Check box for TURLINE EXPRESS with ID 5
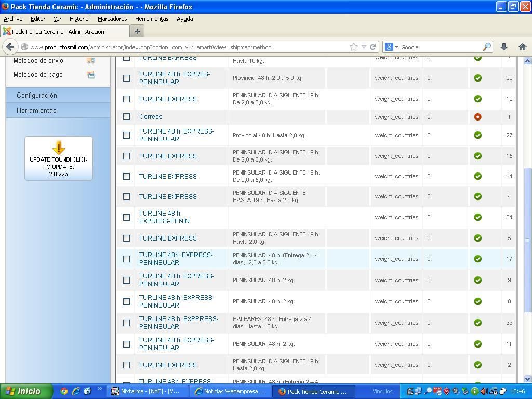The height and width of the screenshot is (399, 532). click(127, 238)
